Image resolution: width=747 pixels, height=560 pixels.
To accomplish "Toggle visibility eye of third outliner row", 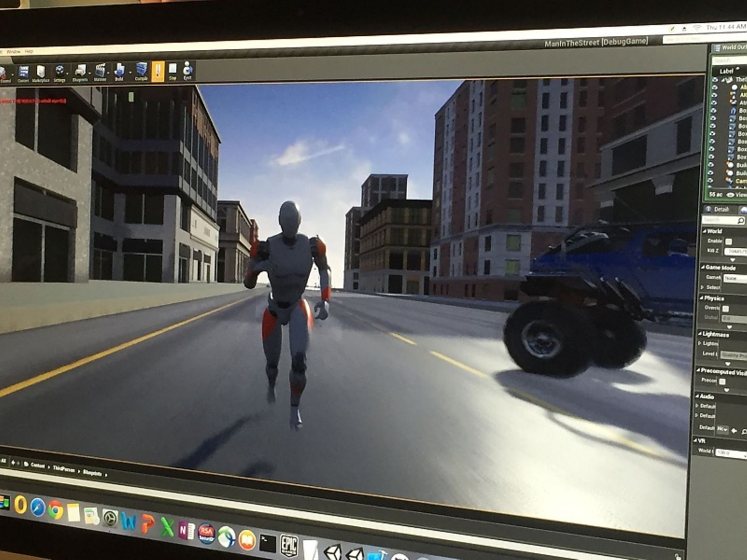I will pyautogui.click(x=714, y=95).
